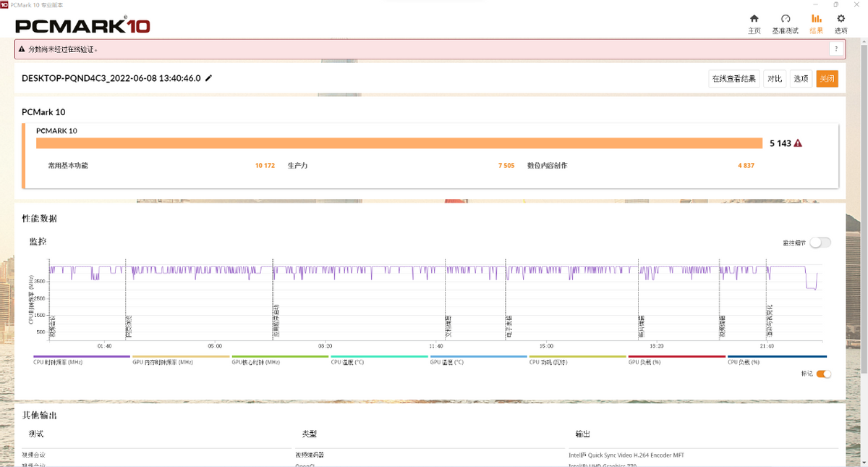The height and width of the screenshot is (467, 868).
Task: Click the PCMark 10 app icon in the title bar
Action: [4, 4]
